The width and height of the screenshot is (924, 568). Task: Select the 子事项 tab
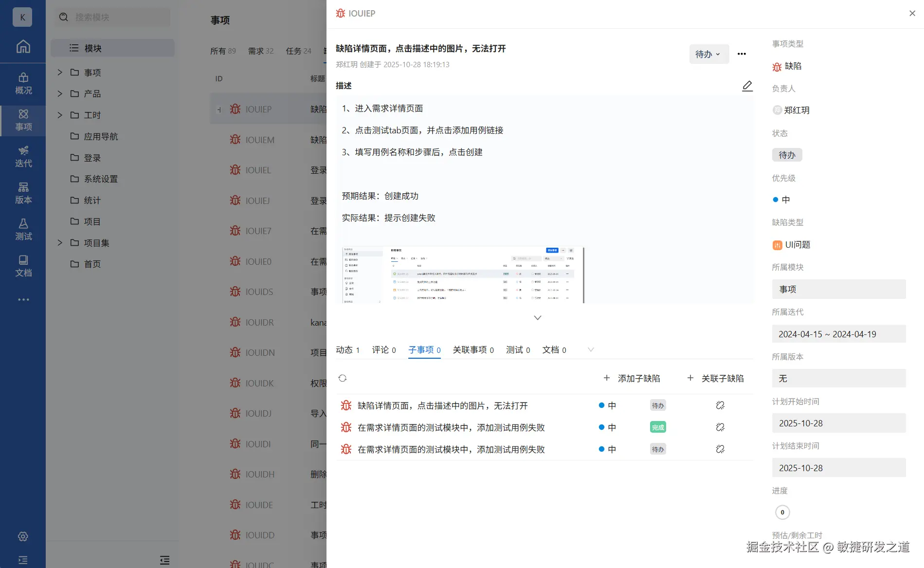point(424,350)
